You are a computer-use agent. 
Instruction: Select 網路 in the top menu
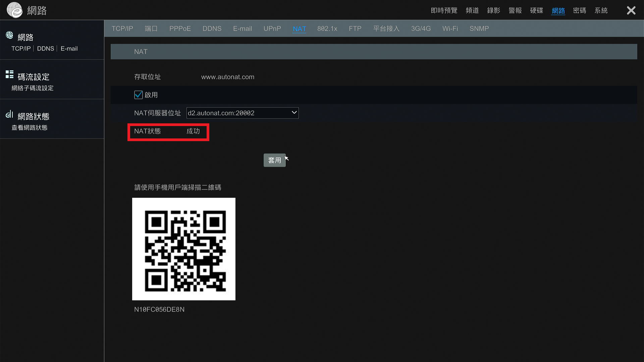[x=558, y=11]
